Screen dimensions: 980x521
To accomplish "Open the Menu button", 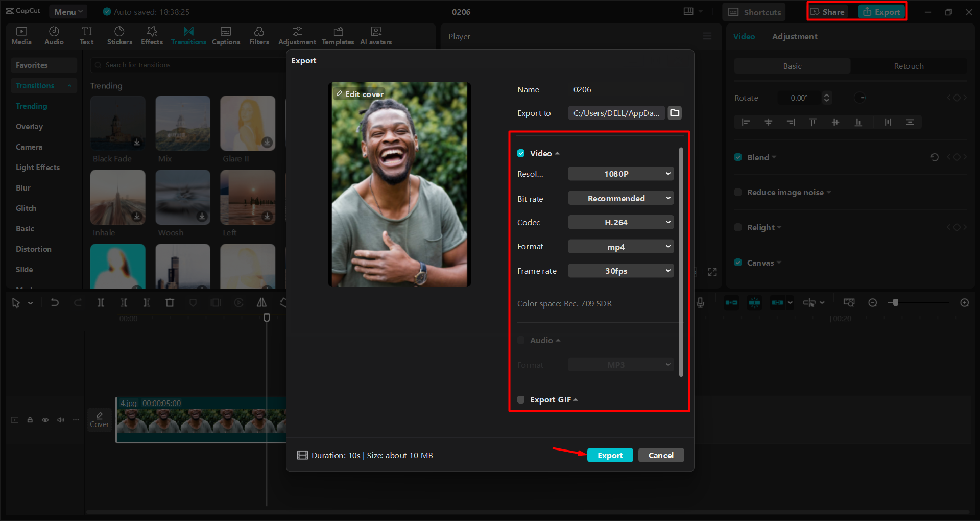I will [x=68, y=11].
